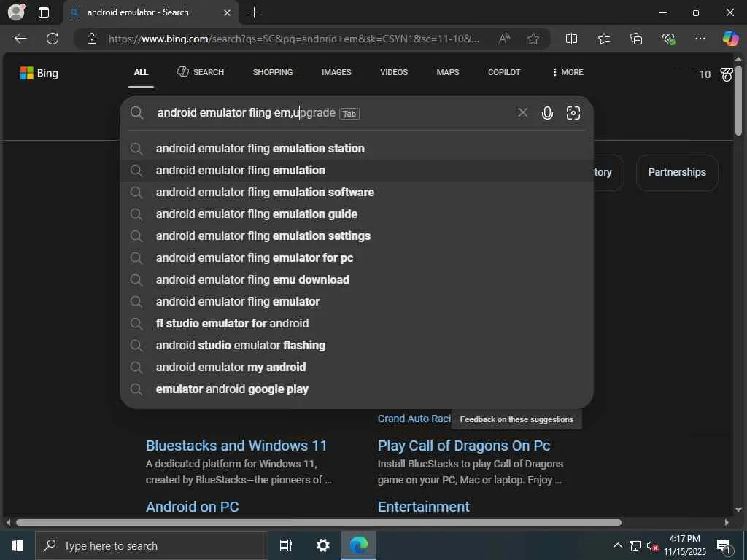This screenshot has width=747, height=560.
Task: Add this page to favorites star
Action: [x=533, y=39]
